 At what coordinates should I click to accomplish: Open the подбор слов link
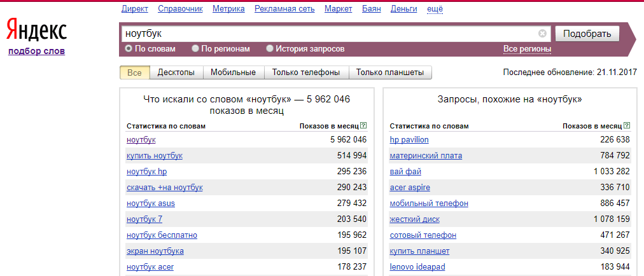click(36, 52)
